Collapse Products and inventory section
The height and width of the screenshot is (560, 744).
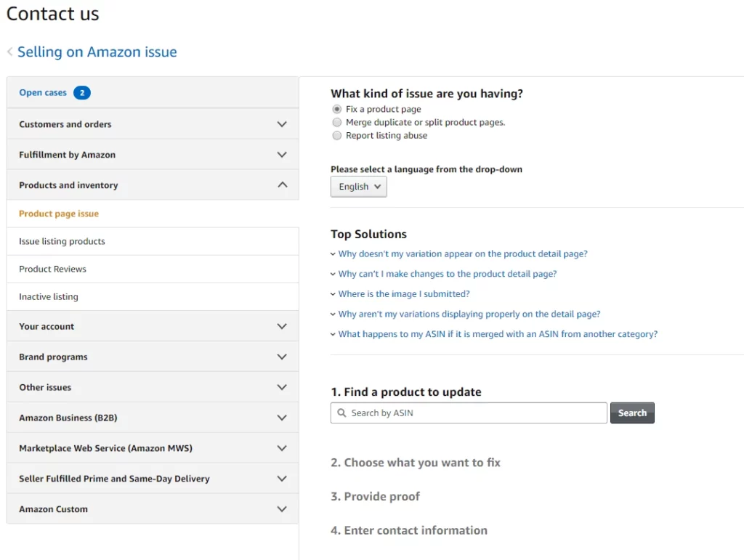tap(153, 185)
